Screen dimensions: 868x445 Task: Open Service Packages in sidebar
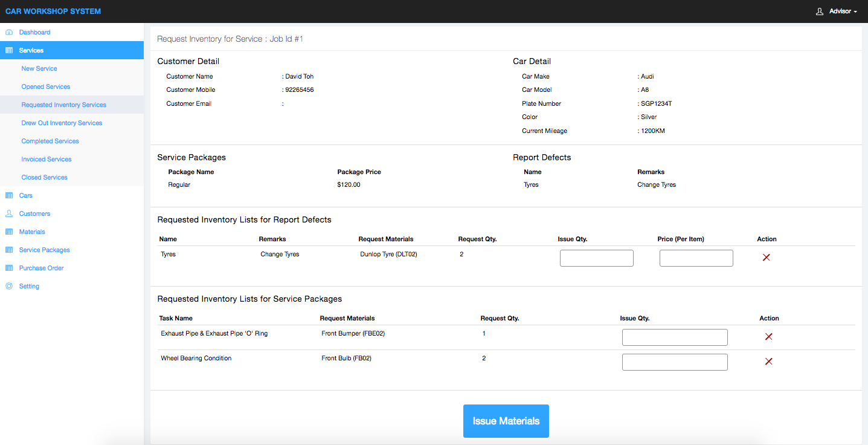pyautogui.click(x=44, y=250)
